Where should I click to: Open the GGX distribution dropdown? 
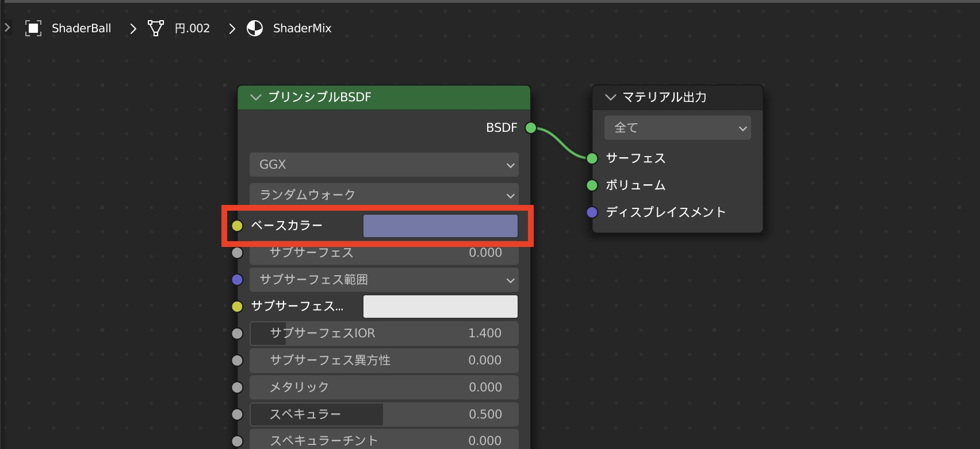[x=384, y=165]
